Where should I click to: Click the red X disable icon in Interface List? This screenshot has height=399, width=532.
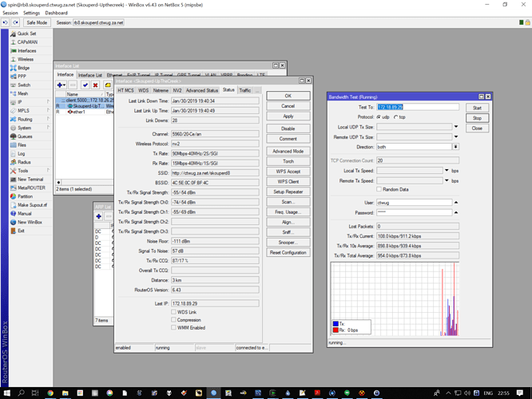[96, 85]
